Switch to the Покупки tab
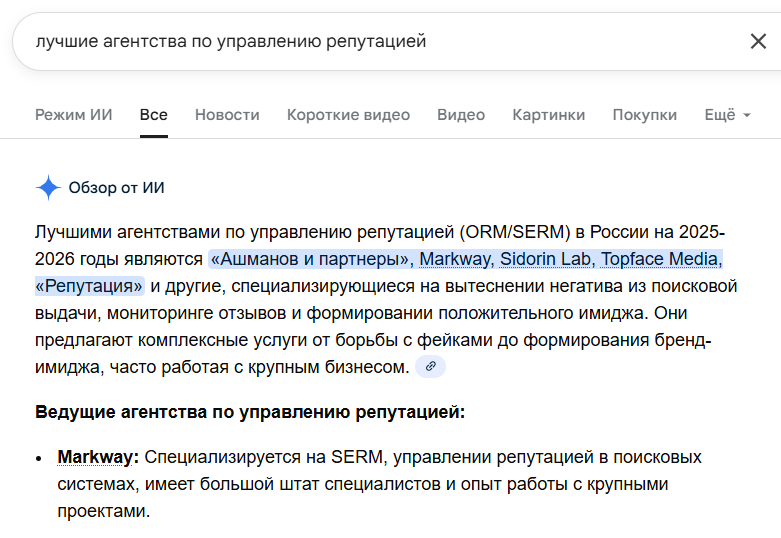Viewport: 781px width, 538px height. 645,115
